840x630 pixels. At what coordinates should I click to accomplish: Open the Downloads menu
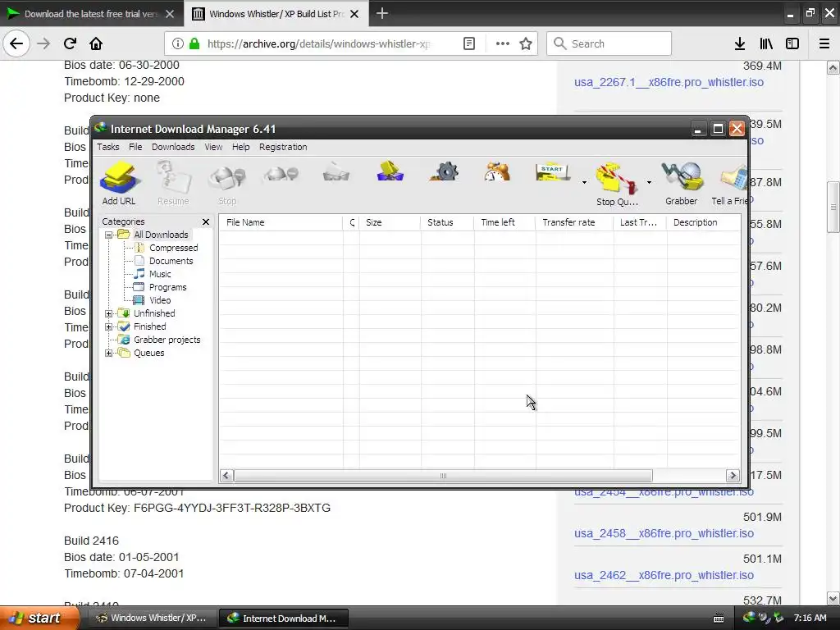coord(173,147)
